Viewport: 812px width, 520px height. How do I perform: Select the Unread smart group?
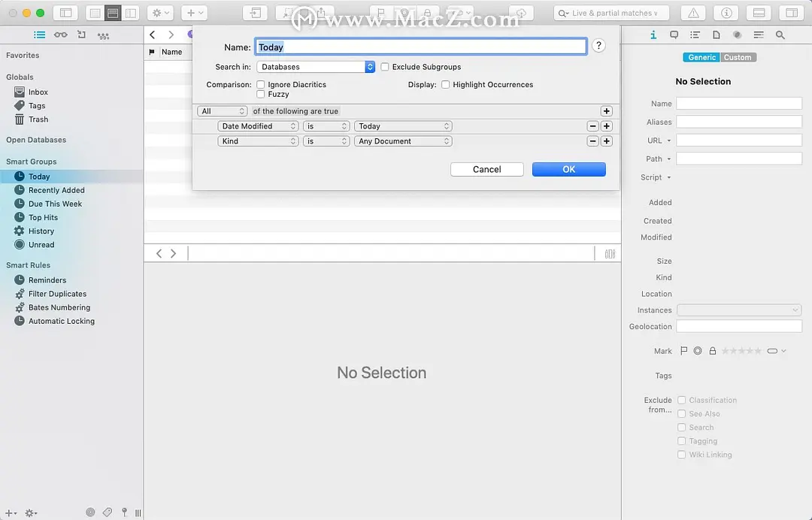point(41,245)
